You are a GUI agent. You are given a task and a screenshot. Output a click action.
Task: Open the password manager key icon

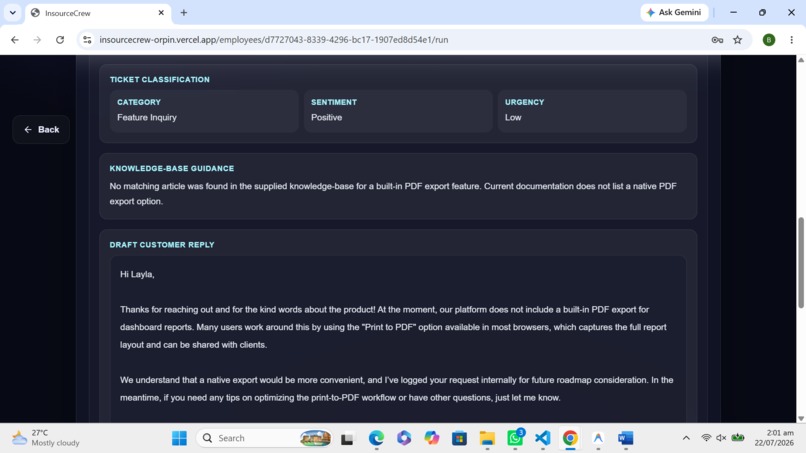(x=717, y=40)
